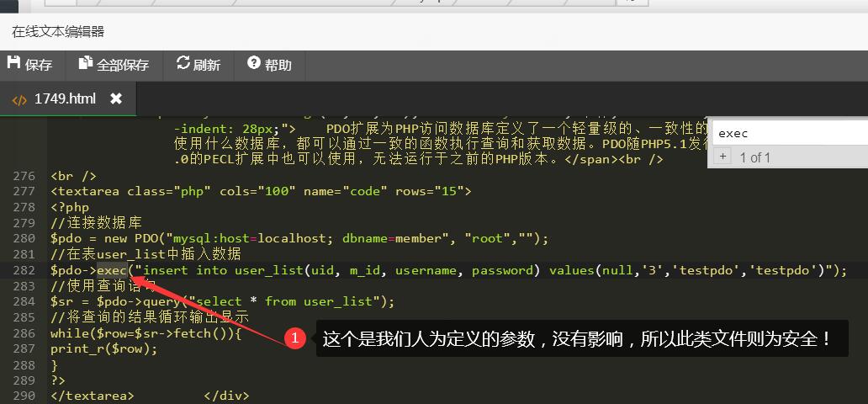Click the <?php opening tag line

coord(70,207)
